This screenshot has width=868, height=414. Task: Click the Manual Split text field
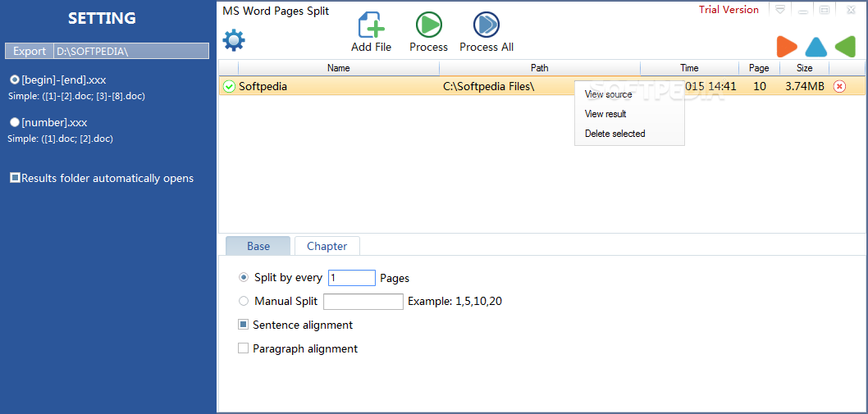pos(363,302)
